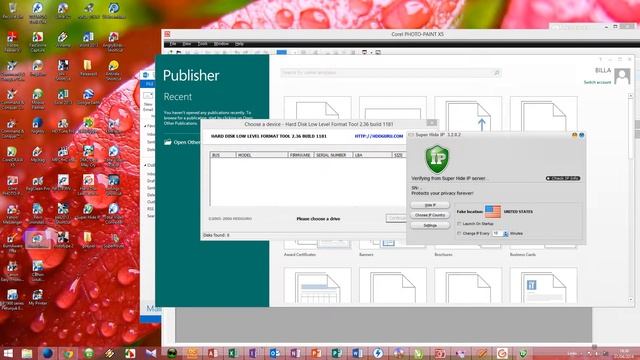Click the orange icon in Super Hide IP title bar

[x=574, y=135]
